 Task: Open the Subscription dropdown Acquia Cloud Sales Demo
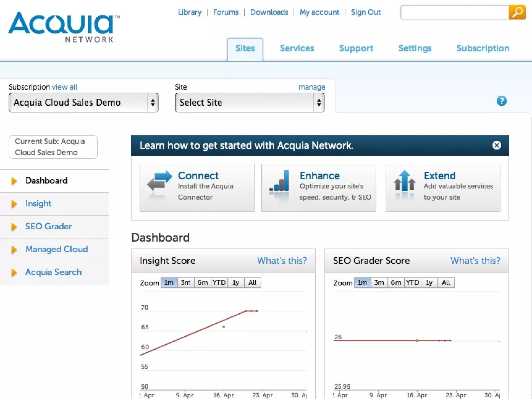[x=83, y=103]
